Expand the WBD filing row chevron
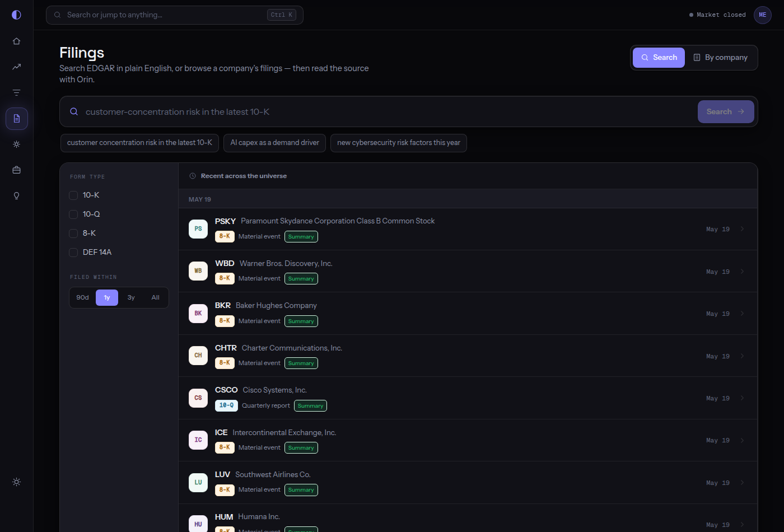The image size is (784, 532). pos(742,272)
